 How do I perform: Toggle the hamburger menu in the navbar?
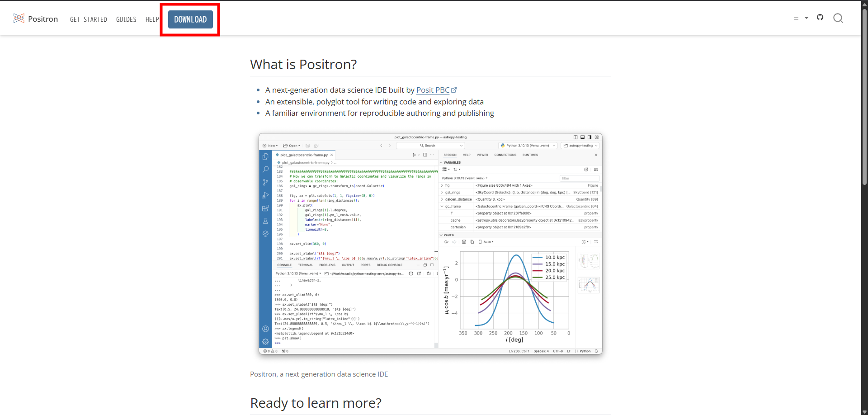pos(796,18)
